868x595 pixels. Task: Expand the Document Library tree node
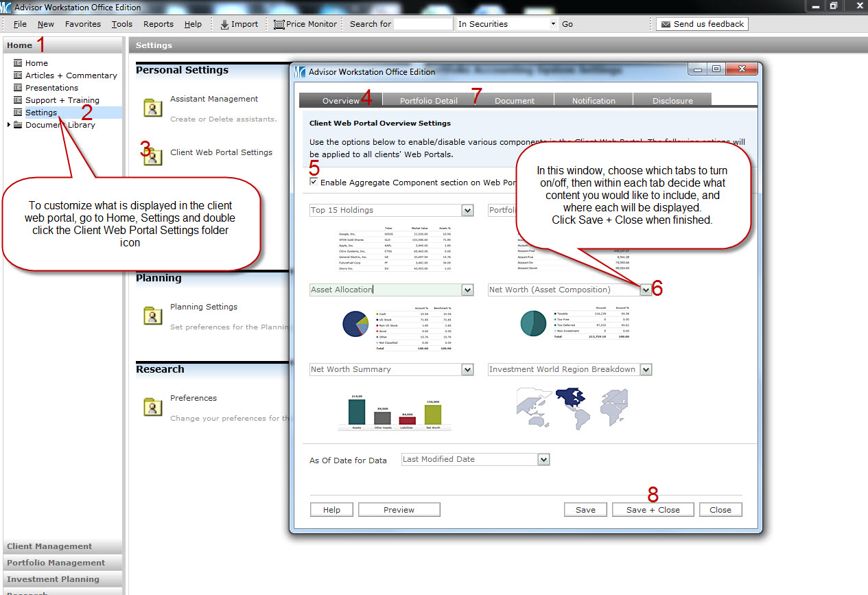click(x=9, y=125)
